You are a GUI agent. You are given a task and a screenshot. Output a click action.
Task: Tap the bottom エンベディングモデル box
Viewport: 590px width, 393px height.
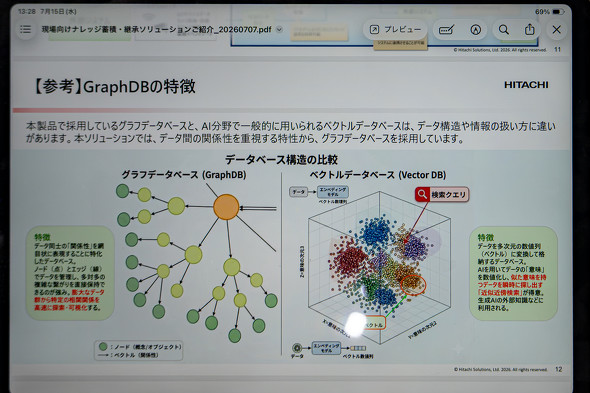coord(326,348)
